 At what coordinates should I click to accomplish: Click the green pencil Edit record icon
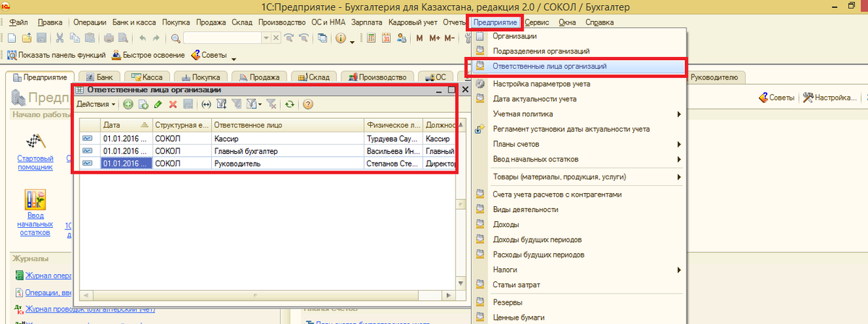(158, 104)
